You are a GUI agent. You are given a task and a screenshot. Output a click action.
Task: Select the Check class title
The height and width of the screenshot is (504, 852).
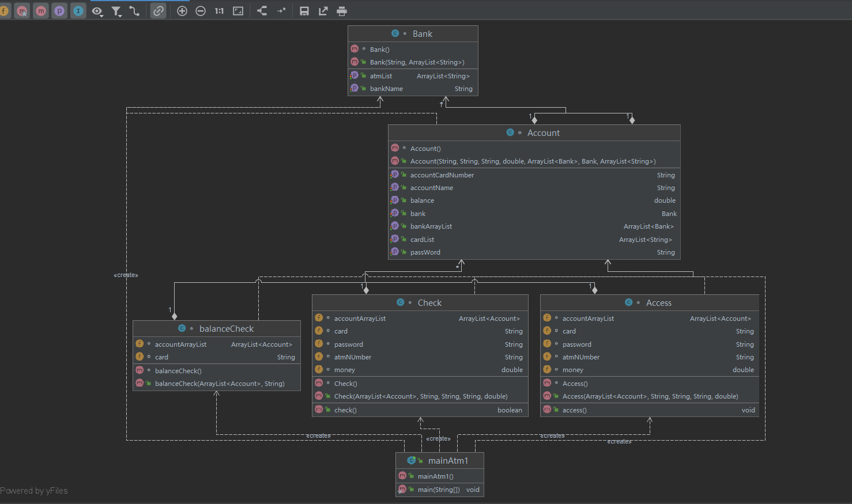(429, 303)
